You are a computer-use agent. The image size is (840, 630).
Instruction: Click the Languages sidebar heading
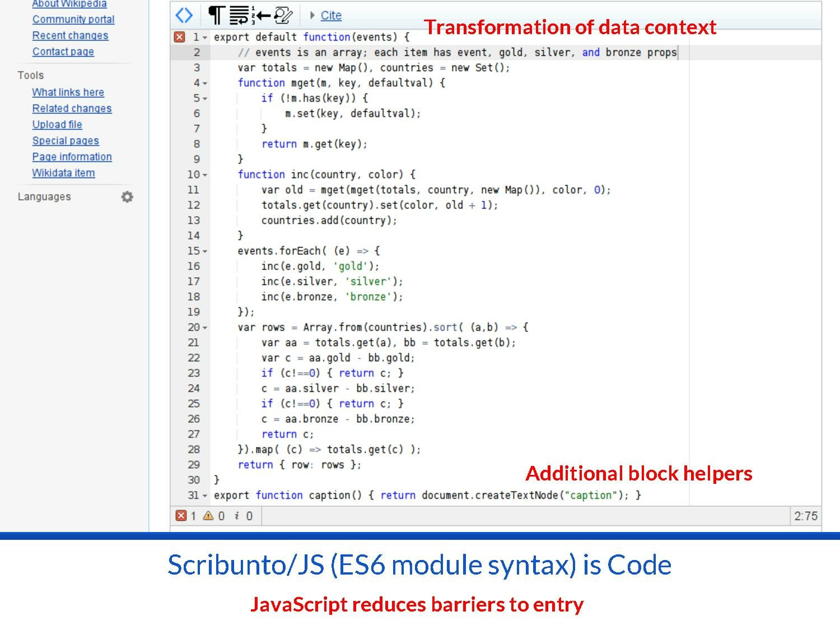point(44,197)
